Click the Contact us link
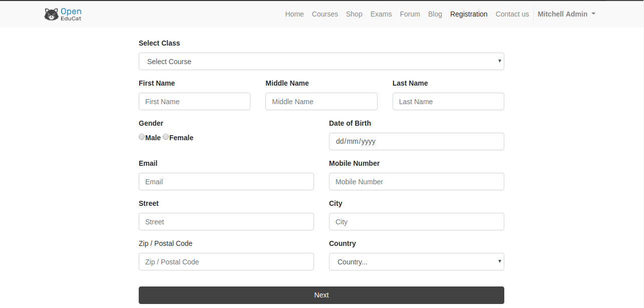 [512, 14]
